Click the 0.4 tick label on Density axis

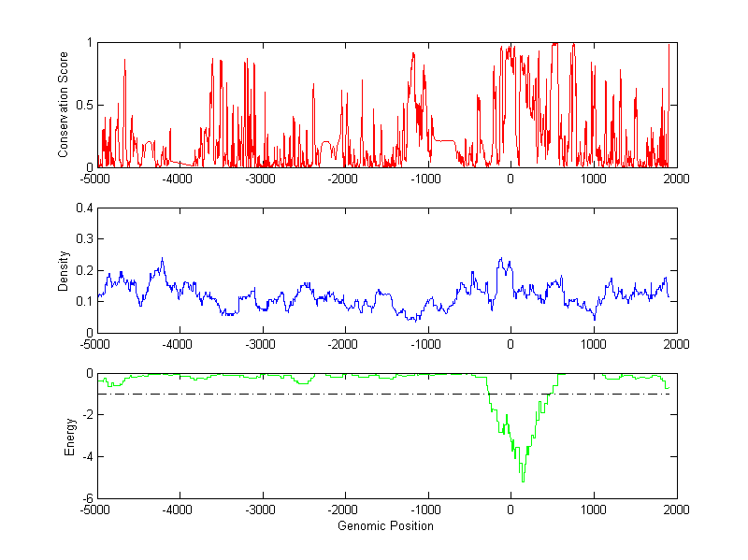(x=82, y=208)
